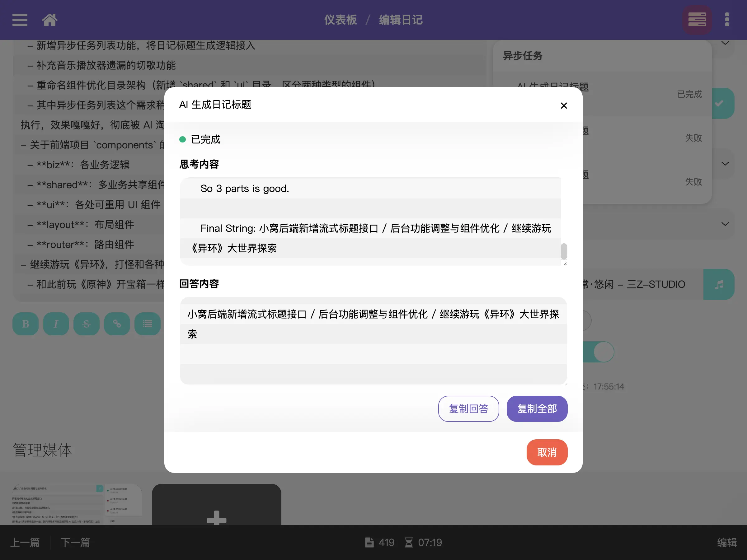Open the second 失败 async task entry
The height and width of the screenshot is (560, 747).
coord(647,182)
